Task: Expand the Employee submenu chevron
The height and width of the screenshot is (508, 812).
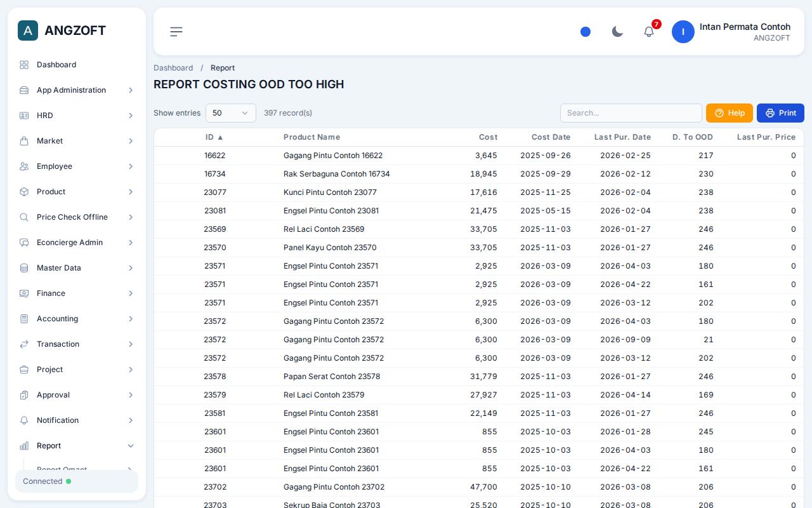Action: click(131, 166)
